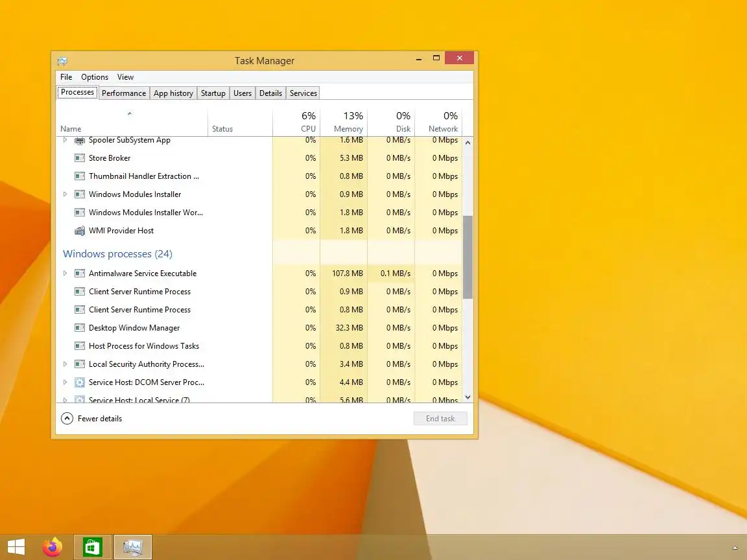Sort by the CPU column header
This screenshot has width=747, height=560.
click(x=296, y=122)
